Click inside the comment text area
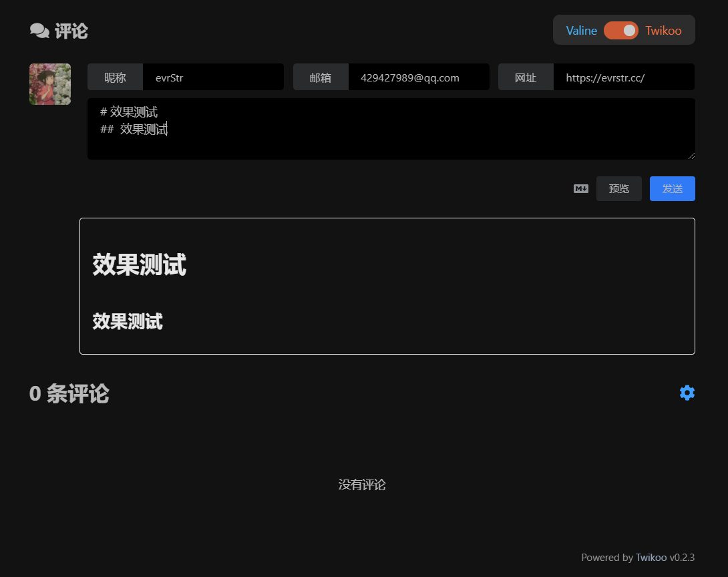Image resolution: width=728 pixels, height=577 pixels. tap(391, 129)
